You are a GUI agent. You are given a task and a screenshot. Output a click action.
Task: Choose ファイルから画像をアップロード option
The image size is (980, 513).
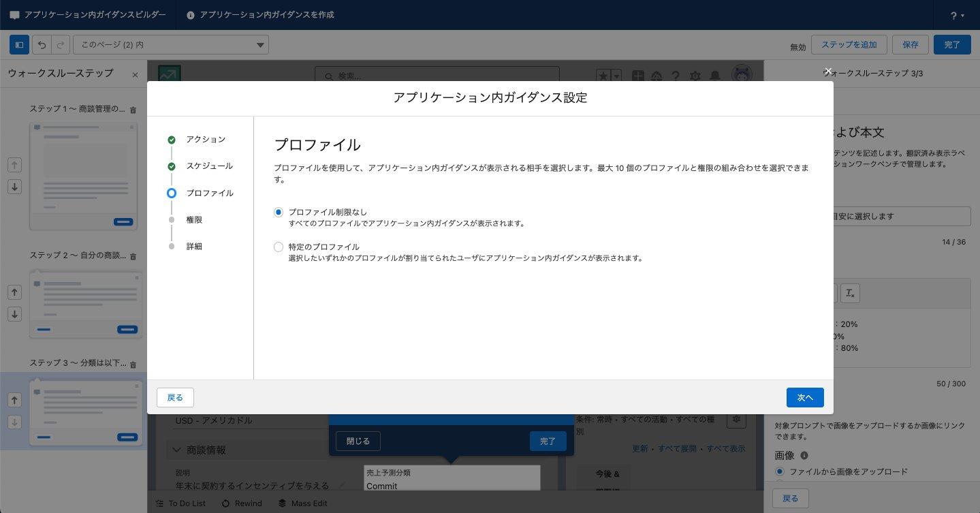pyautogui.click(x=780, y=471)
